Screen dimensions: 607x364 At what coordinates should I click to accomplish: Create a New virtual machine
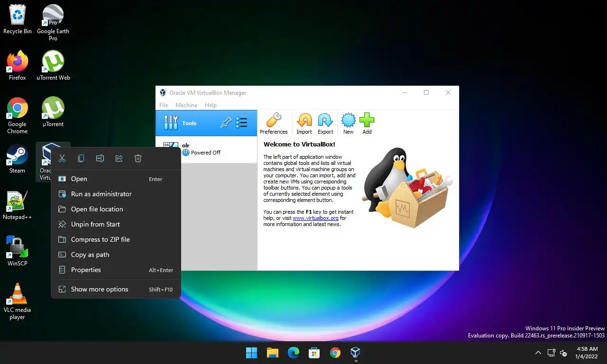[x=348, y=124]
